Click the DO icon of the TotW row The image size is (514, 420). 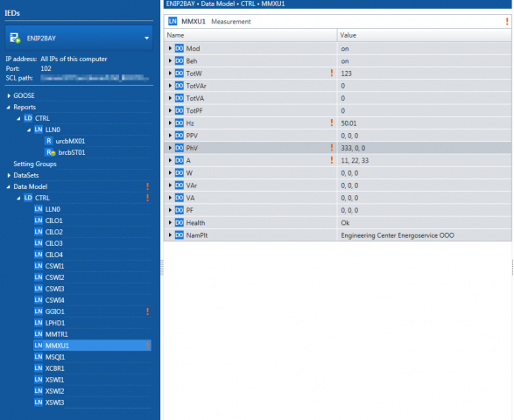tap(180, 73)
